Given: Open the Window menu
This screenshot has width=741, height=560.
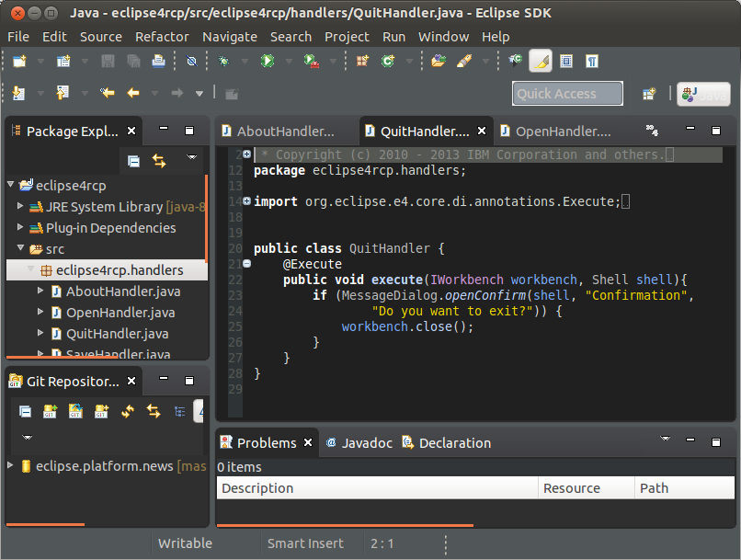Looking at the screenshot, I should [x=443, y=37].
